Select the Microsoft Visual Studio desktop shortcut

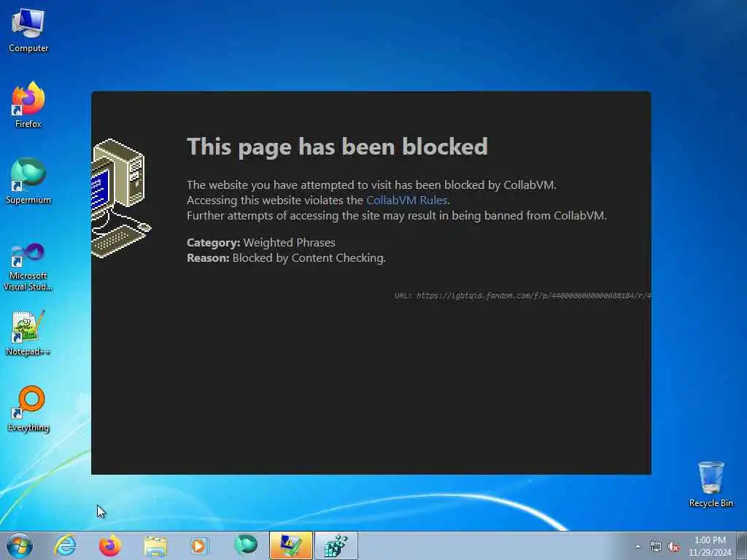(28, 267)
